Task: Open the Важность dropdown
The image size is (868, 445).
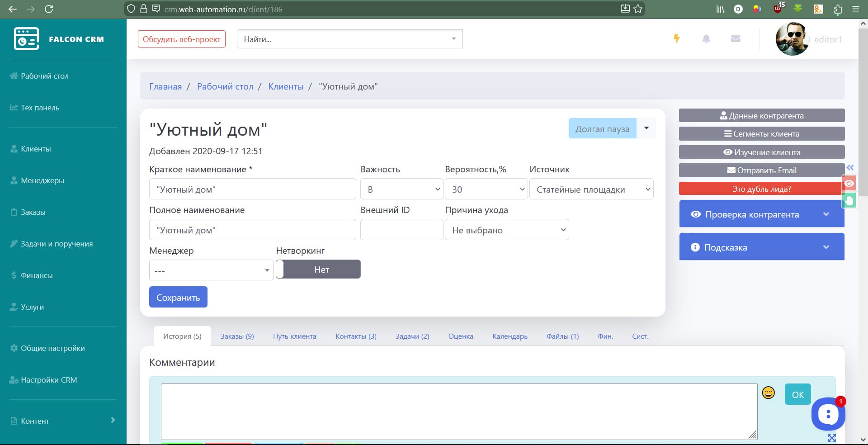Action: [x=401, y=189]
